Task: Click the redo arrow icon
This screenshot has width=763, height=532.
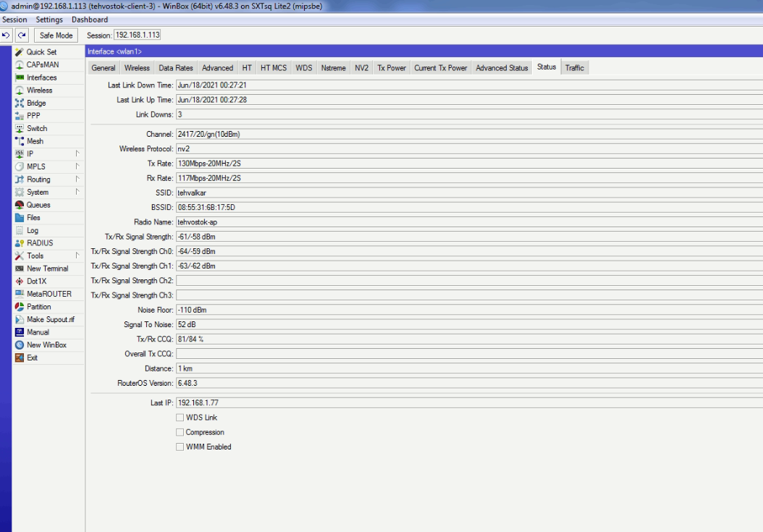Action: [x=22, y=35]
